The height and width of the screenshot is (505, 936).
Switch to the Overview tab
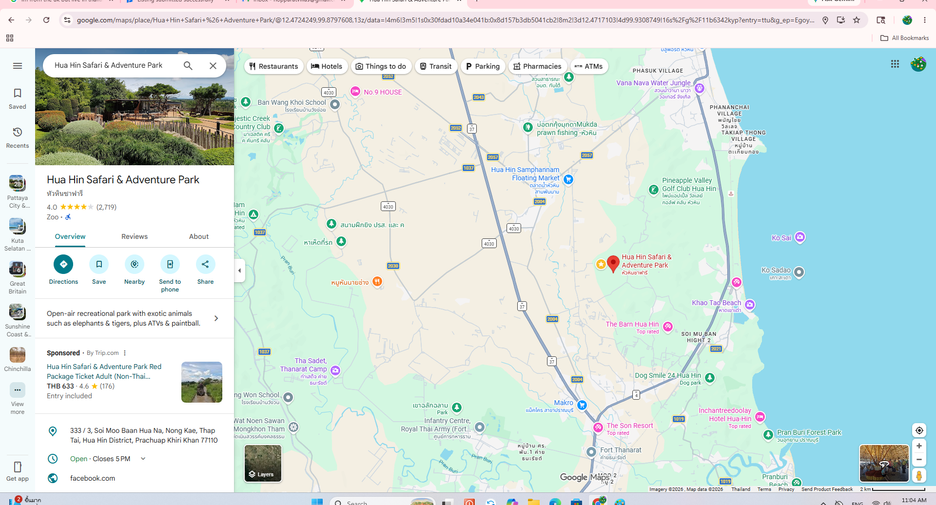click(x=70, y=236)
